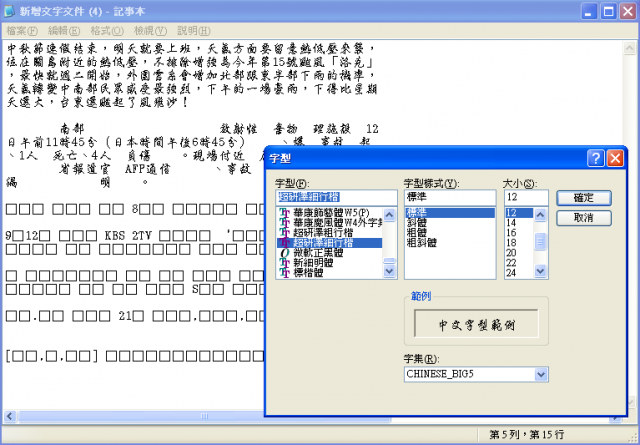Maximize the Notepad window
640x445 pixels.
pyautogui.click(x=608, y=11)
